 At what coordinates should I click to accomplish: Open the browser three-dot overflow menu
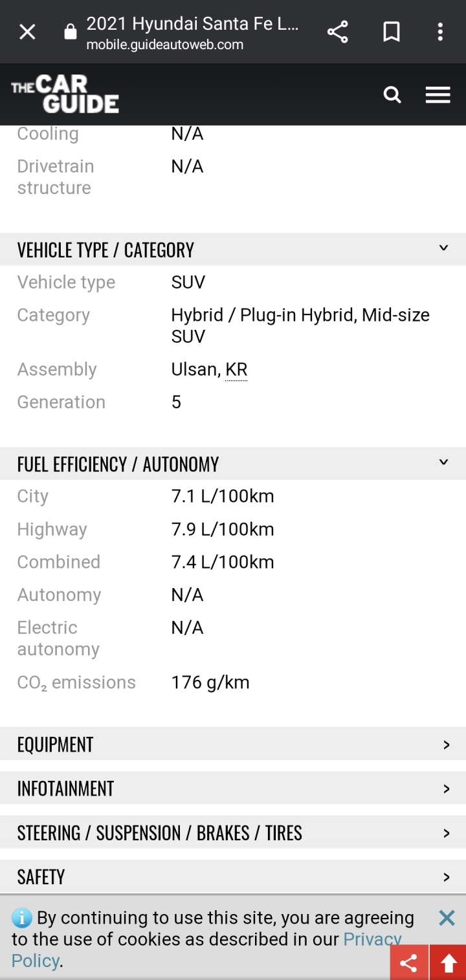pyautogui.click(x=440, y=32)
